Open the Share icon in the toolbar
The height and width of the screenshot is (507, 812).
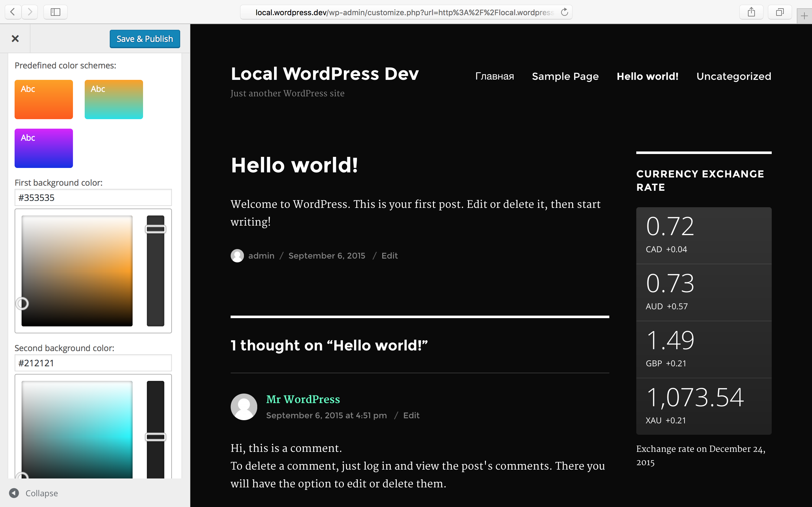coord(751,12)
